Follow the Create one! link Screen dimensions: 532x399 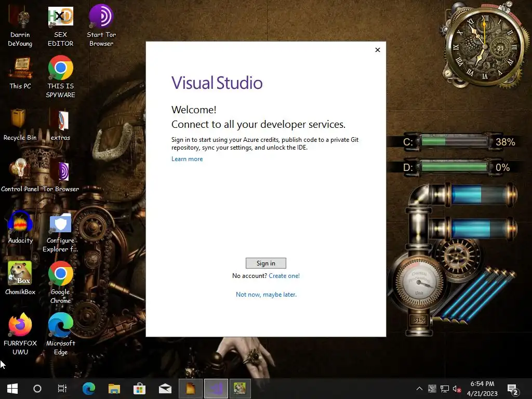point(284,276)
